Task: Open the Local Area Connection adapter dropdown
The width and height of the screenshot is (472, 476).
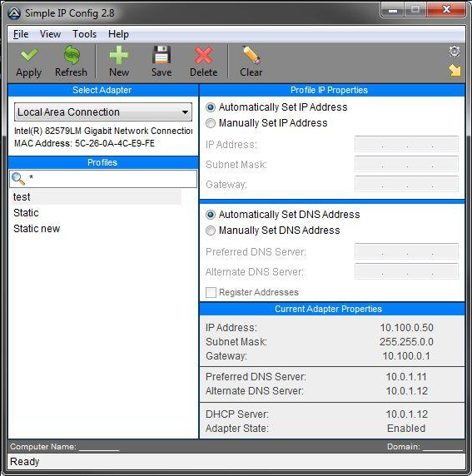Action: 103,112
